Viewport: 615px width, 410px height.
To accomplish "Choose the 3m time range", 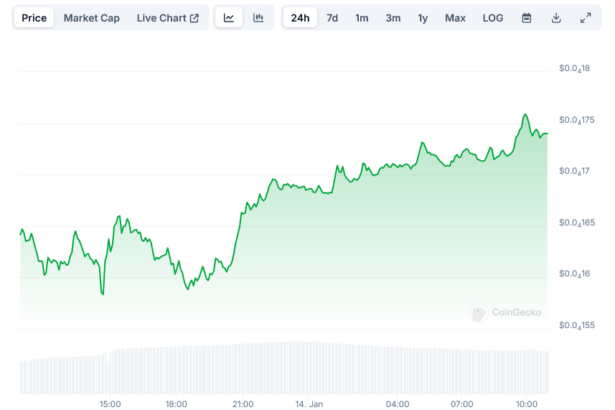I will tap(393, 18).
